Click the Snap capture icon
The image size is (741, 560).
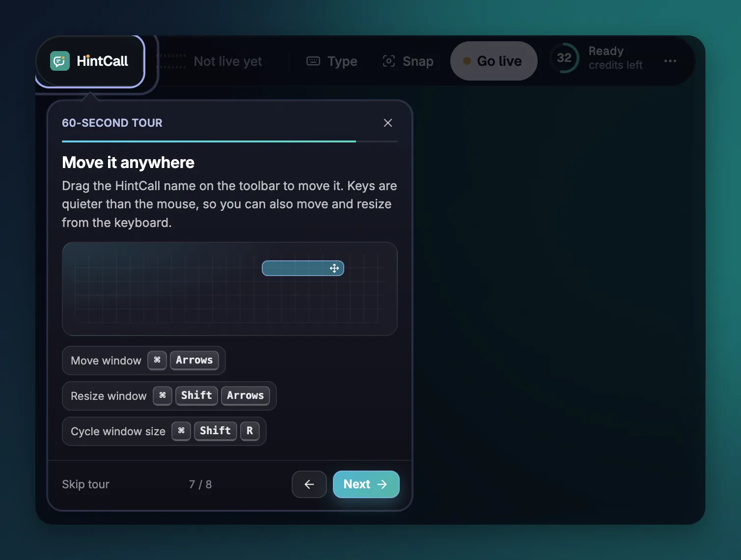pos(389,61)
